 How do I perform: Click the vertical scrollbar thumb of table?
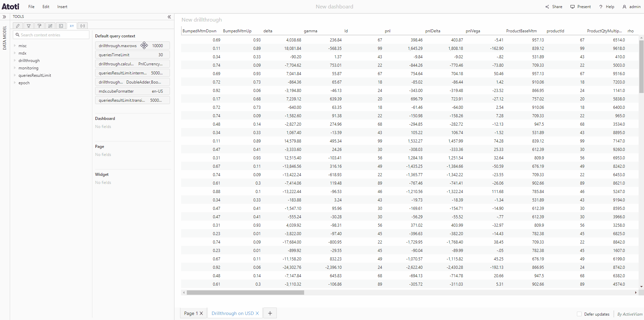(x=641, y=67)
